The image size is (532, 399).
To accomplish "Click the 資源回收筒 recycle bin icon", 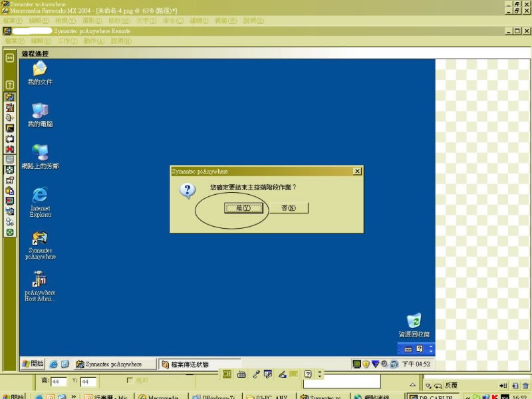I will [x=414, y=321].
